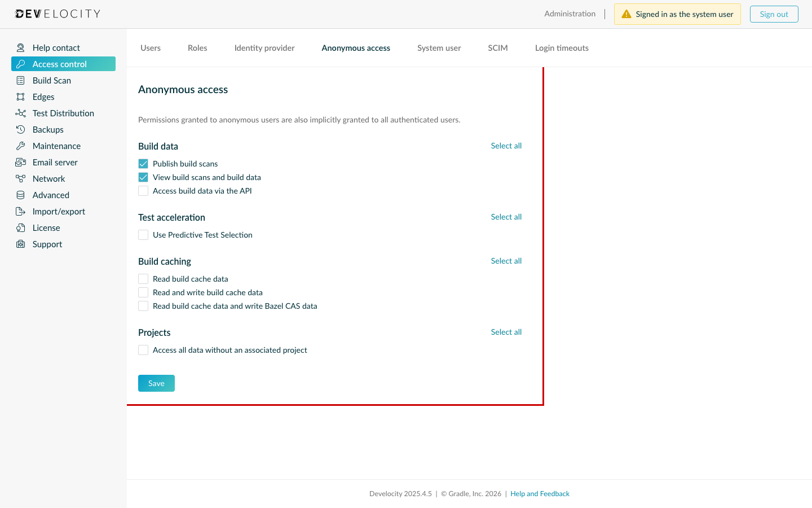
Task: Open the Edges section icon in sidebar
Action: pyautogui.click(x=21, y=97)
